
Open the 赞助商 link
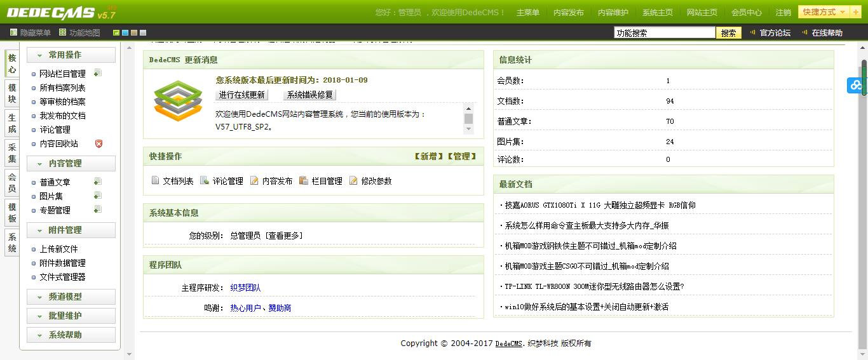pyautogui.click(x=280, y=308)
